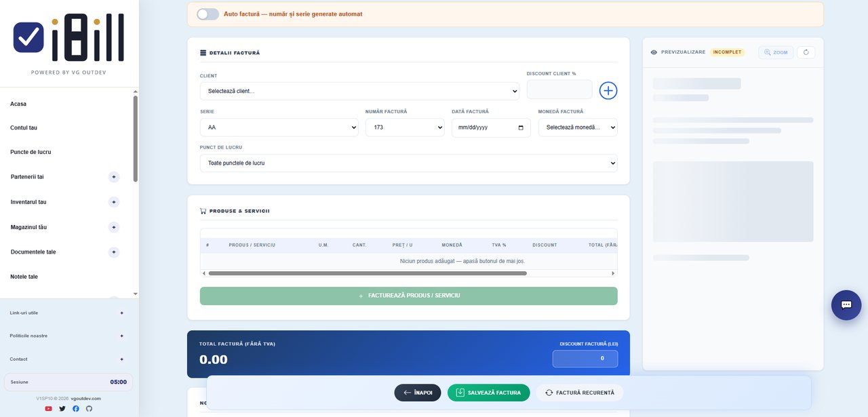This screenshot has height=417, width=868.
Task: Go to Acasa in sidebar
Action: click(x=18, y=104)
